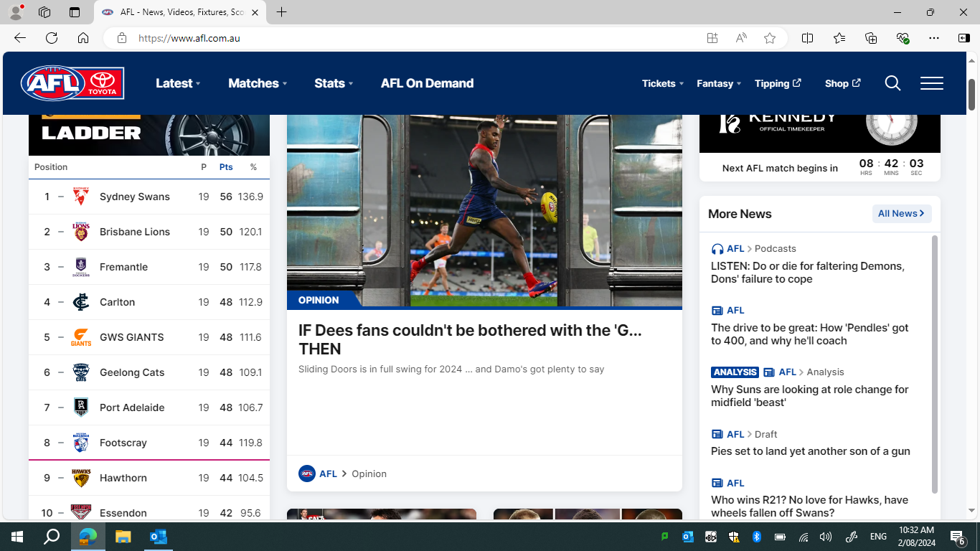Screen dimensions: 980x551
Task: Open 'Who wins R21?' article
Action: 809,507
